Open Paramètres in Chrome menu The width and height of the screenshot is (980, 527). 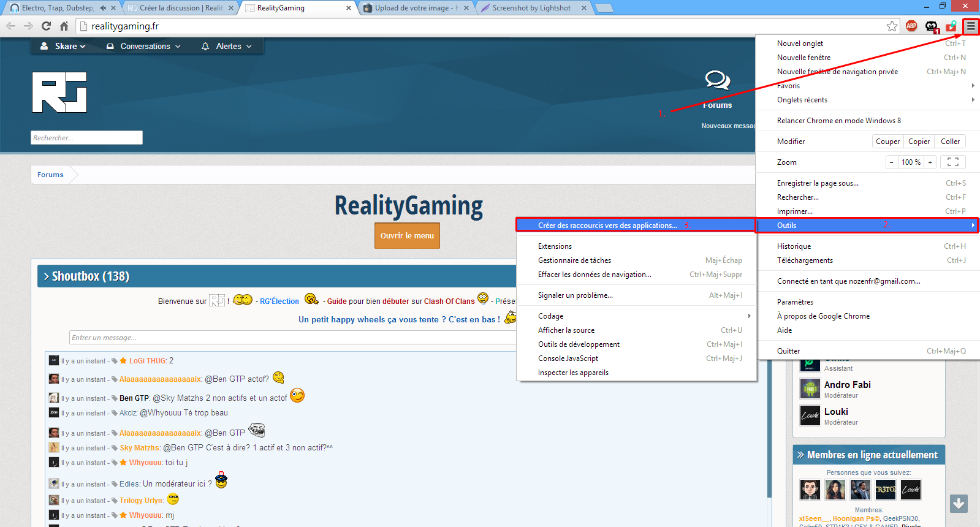868,302
